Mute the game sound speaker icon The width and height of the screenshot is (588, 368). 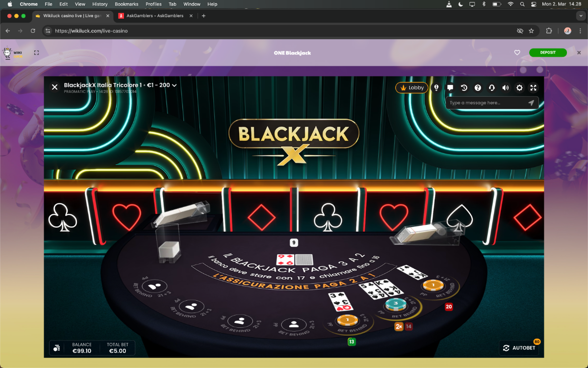(x=506, y=88)
